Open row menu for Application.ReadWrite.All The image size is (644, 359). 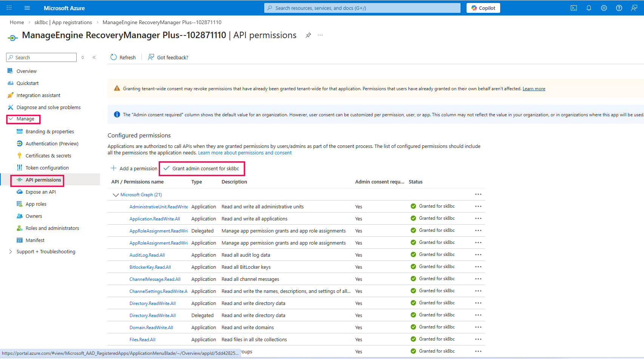coord(478,219)
